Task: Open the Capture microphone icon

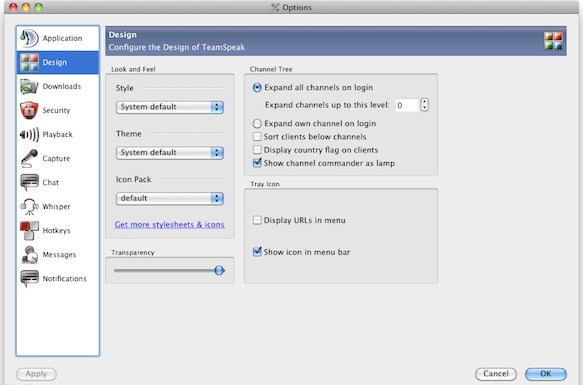Action: click(29, 158)
